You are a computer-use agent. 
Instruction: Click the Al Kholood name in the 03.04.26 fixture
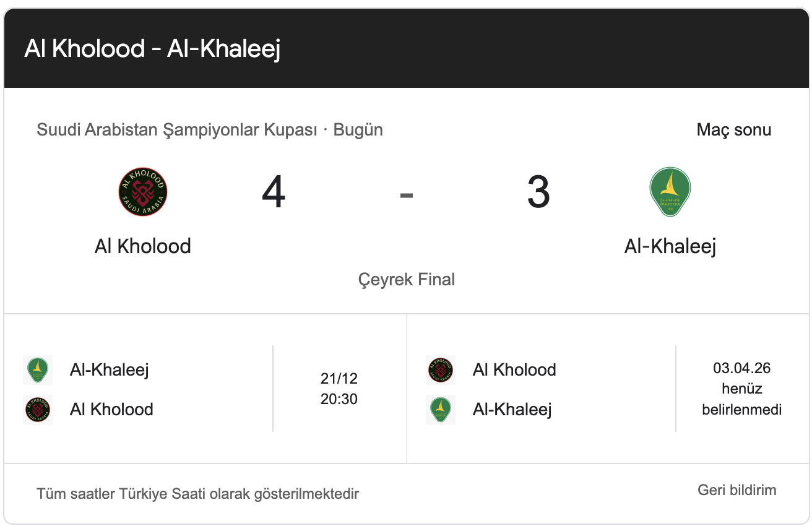click(514, 370)
